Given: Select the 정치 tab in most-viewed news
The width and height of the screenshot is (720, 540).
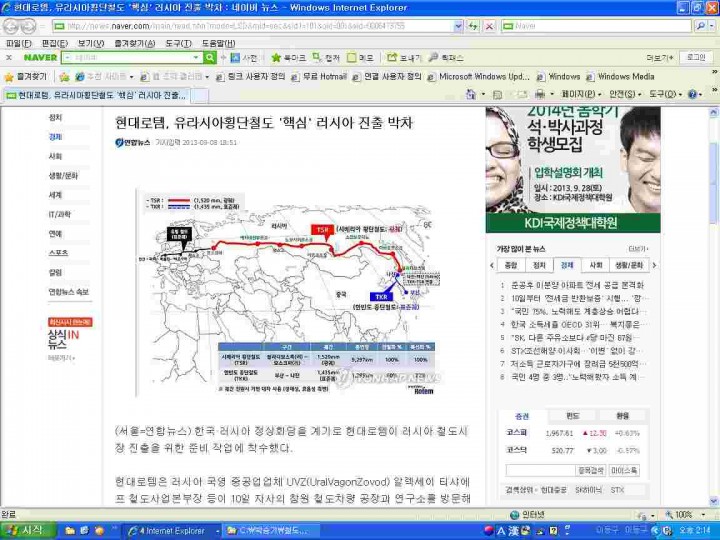Looking at the screenshot, I should click(539, 265).
